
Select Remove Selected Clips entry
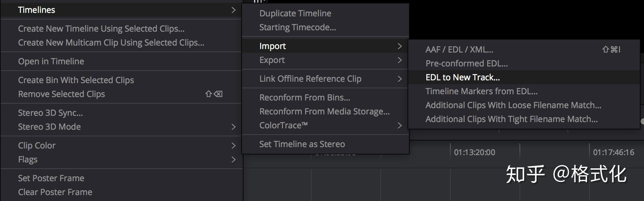click(62, 94)
